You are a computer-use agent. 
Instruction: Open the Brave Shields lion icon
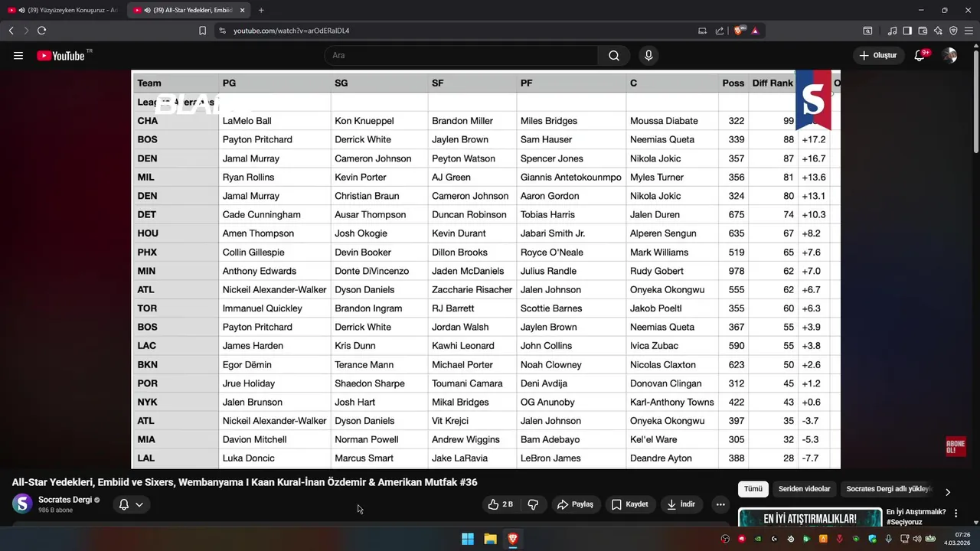739,31
